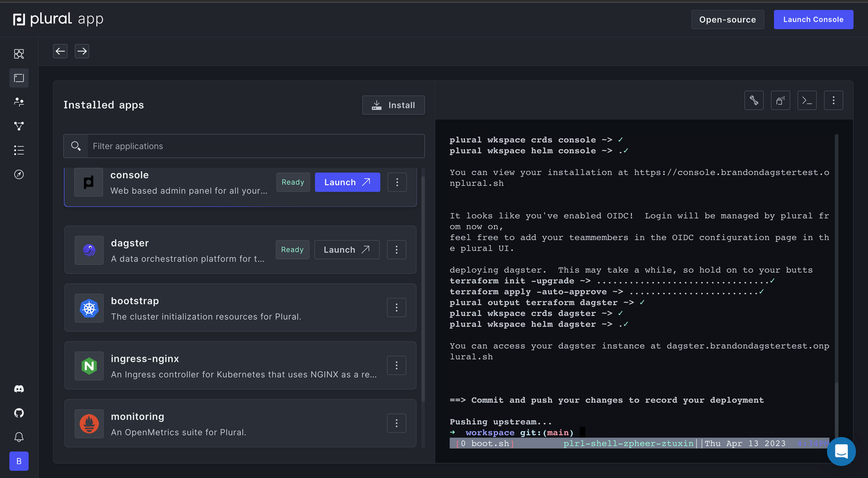The width and height of the screenshot is (868, 478).
Task: Click the Installed apps heading
Action: click(104, 105)
